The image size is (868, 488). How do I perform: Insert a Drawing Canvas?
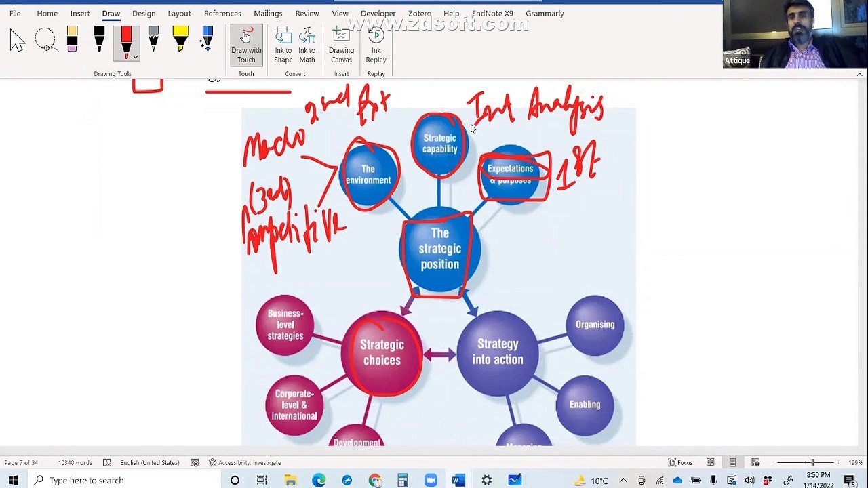tap(341, 45)
